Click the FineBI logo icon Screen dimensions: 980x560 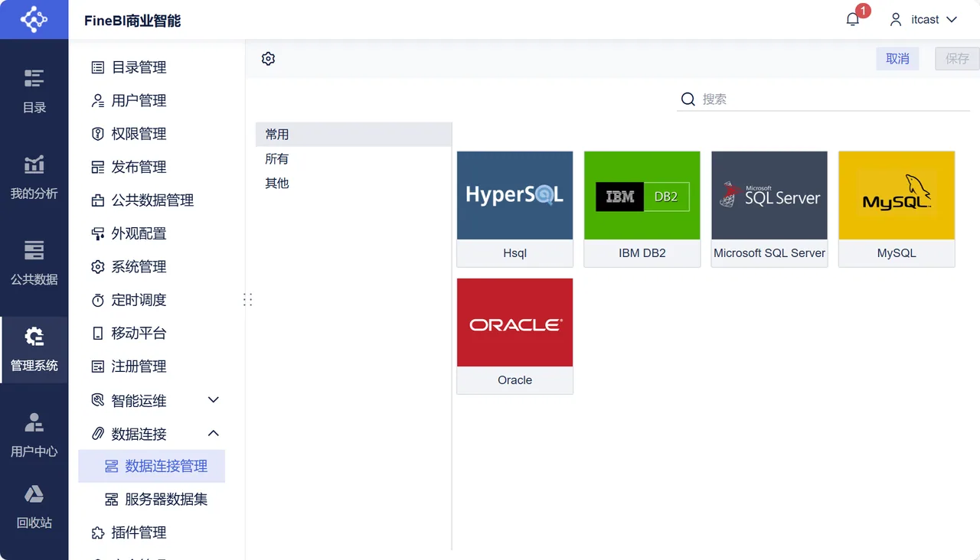pyautogui.click(x=34, y=19)
